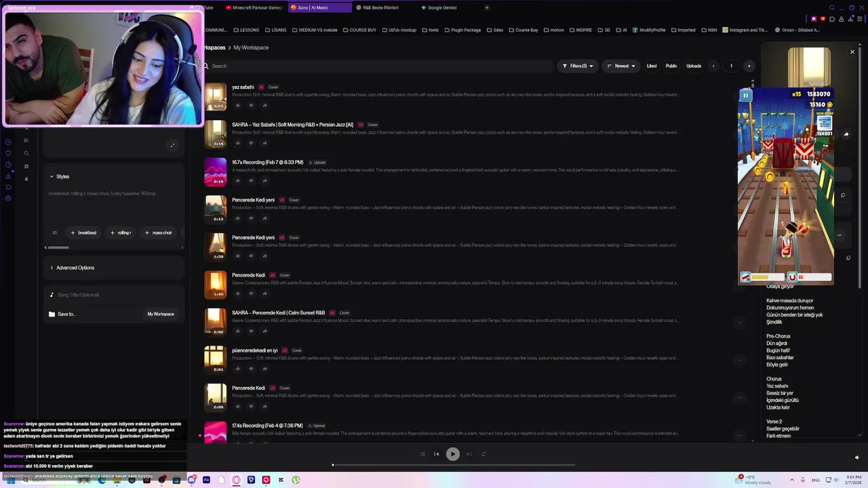Go to the next page of songs
Screen dimensions: 868x488
coord(749,66)
